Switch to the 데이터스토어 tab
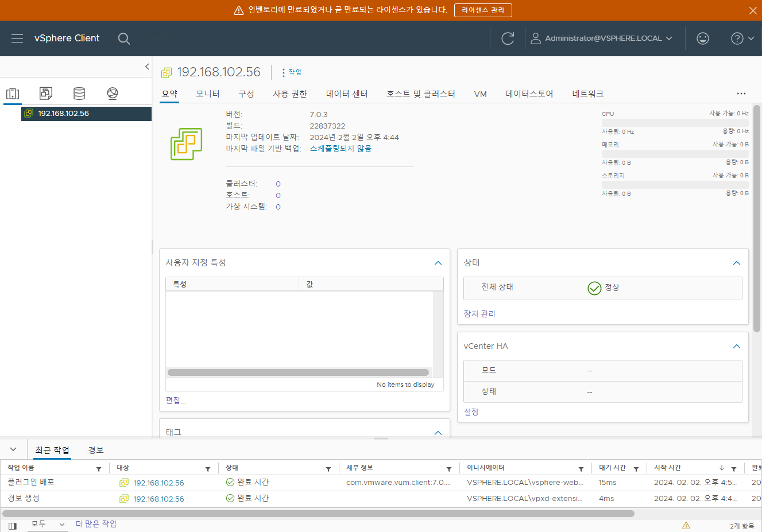This screenshot has height=532, width=762. click(529, 94)
